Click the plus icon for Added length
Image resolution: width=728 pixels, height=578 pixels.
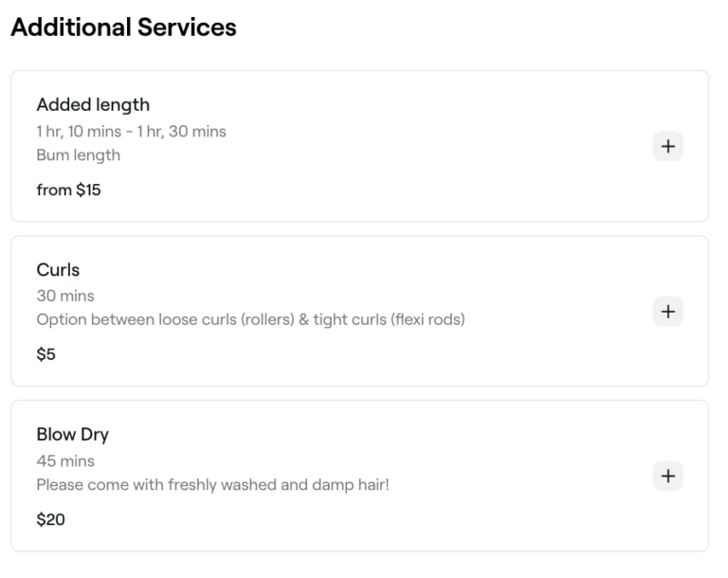pyautogui.click(x=668, y=147)
